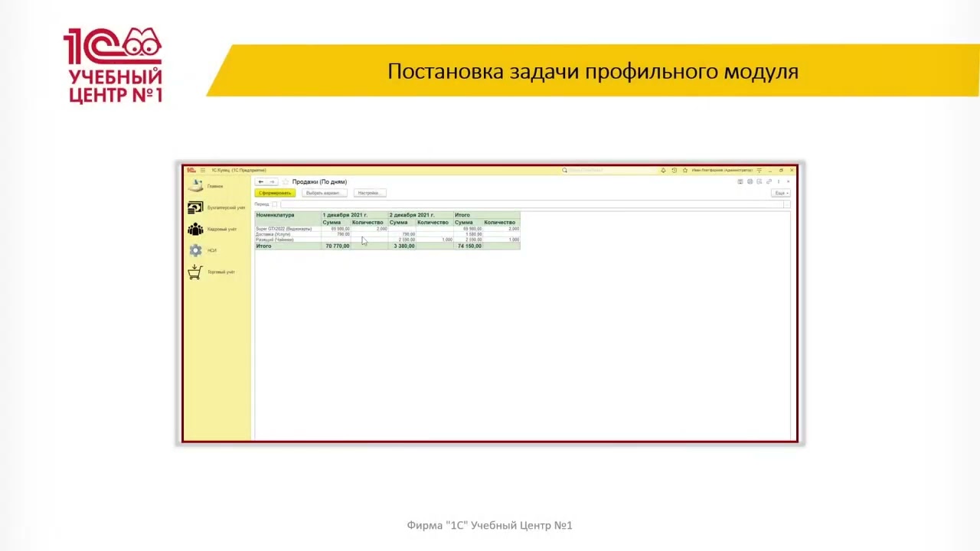Screen dimensions: 980x551
Task: Click the user name Администратор link
Action: click(722, 170)
